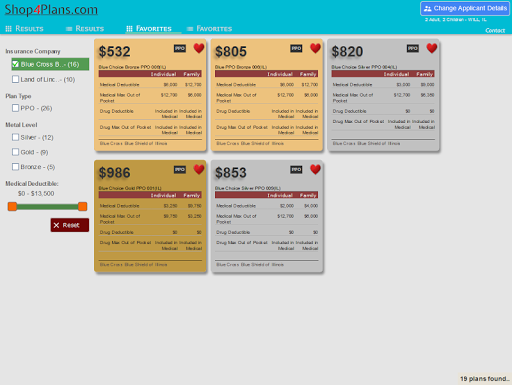Check the Silver metal level filter

click(15, 137)
